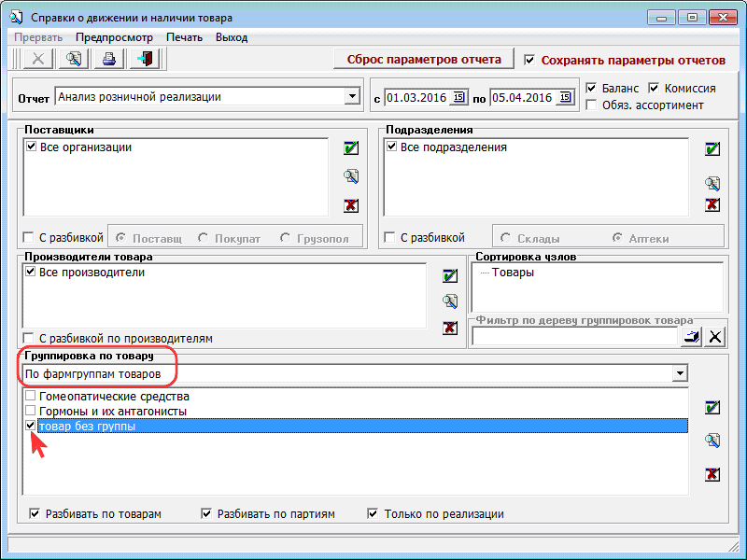This screenshot has width=747, height=560.
Task: Click the printer icon in toolbar
Action: coord(109,59)
